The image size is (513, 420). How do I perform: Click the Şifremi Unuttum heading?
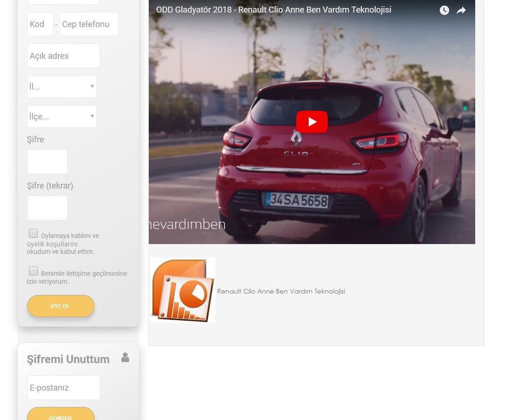pos(68,359)
